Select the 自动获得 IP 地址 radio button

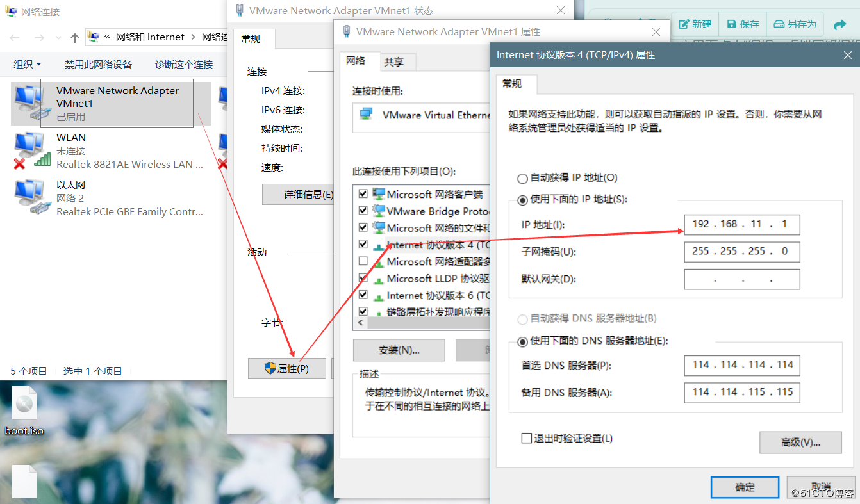coord(523,178)
